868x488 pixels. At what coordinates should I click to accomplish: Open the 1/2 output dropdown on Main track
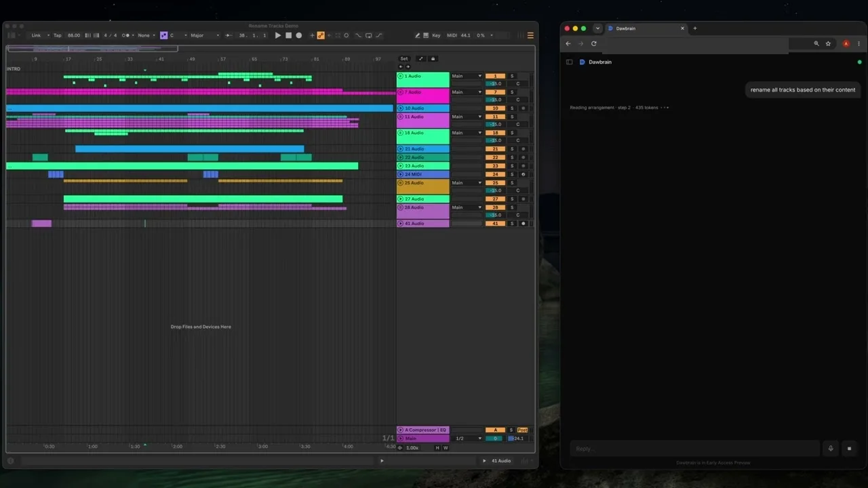tap(467, 439)
